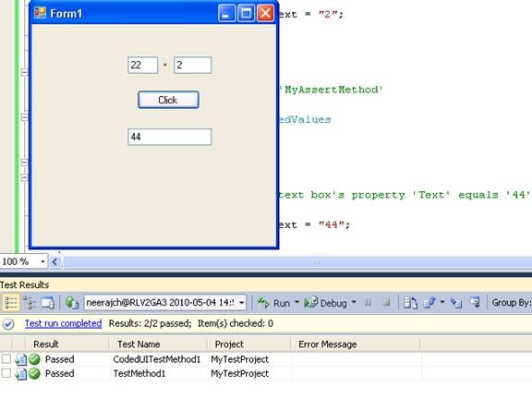532x411 pixels.
Task: Expand the Debug button dropdown arrow
Action: pyautogui.click(x=354, y=302)
